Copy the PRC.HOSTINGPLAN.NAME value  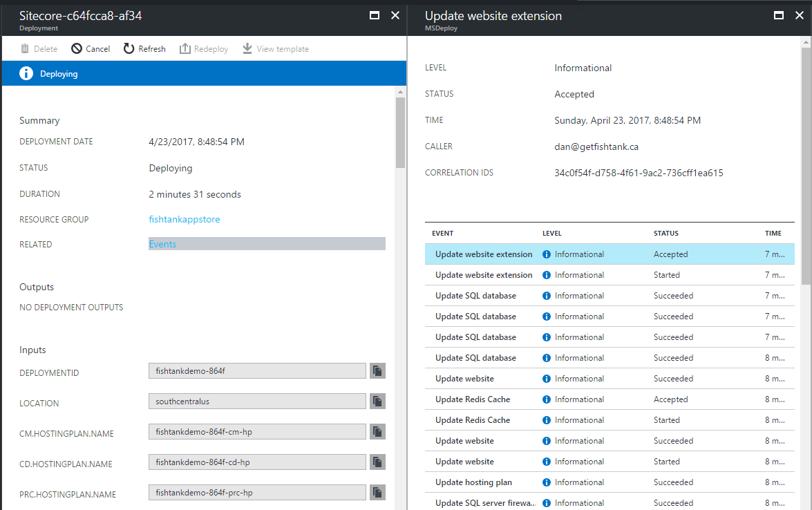click(x=377, y=493)
